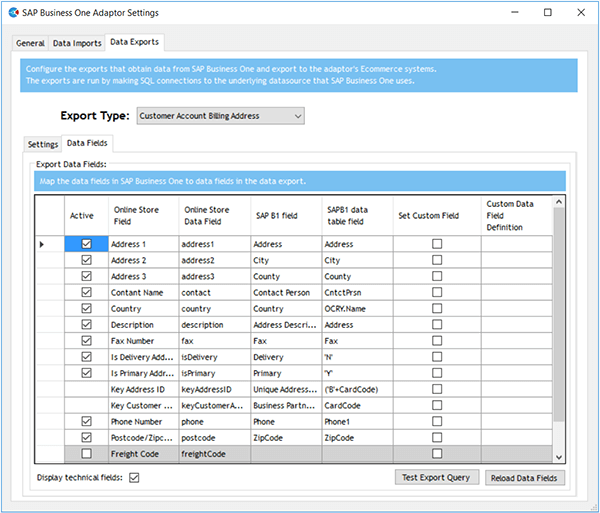Image resolution: width=600 pixels, height=513 pixels.
Task: Click the grid scrollbar up arrow
Action: [x=559, y=202]
